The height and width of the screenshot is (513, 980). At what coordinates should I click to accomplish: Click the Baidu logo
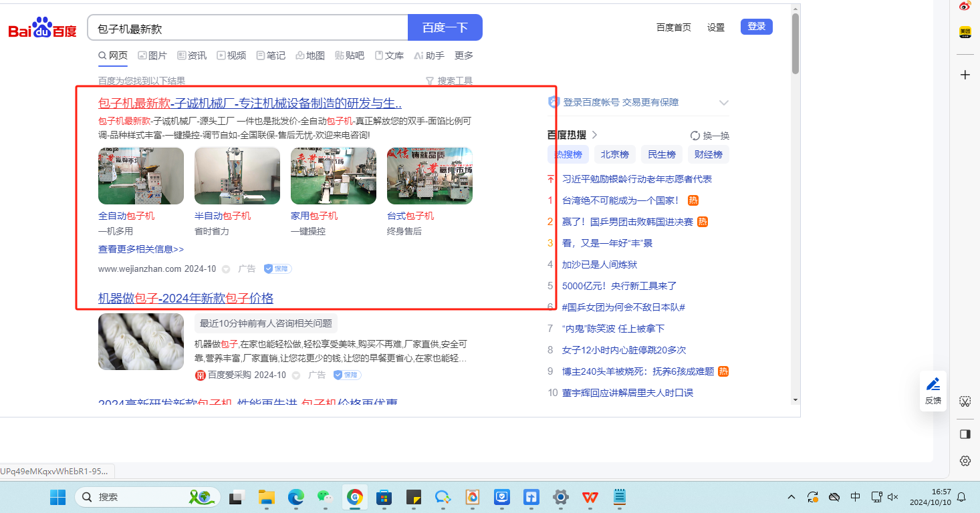click(x=42, y=29)
